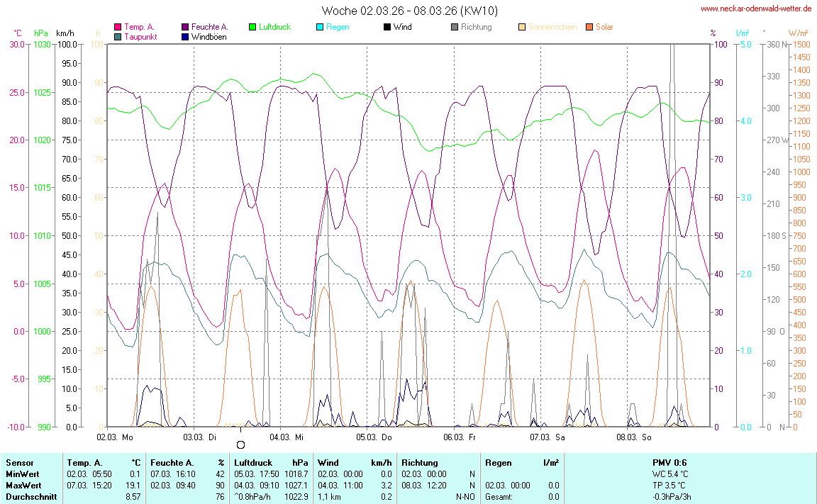Click the pink Temp. A. legend swatch
The height and width of the screenshot is (504, 817).
point(118,28)
